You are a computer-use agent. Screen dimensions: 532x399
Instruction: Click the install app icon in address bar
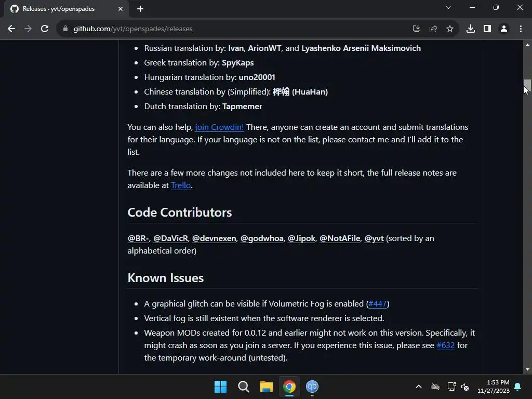pyautogui.click(x=417, y=29)
